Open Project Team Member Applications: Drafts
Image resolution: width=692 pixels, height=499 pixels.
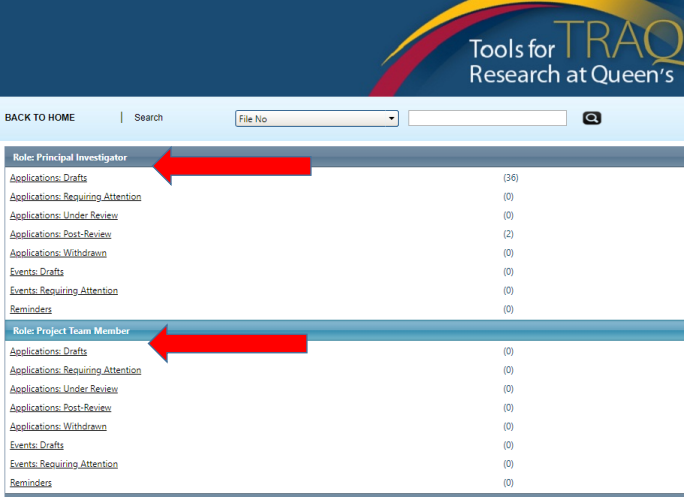(x=48, y=352)
